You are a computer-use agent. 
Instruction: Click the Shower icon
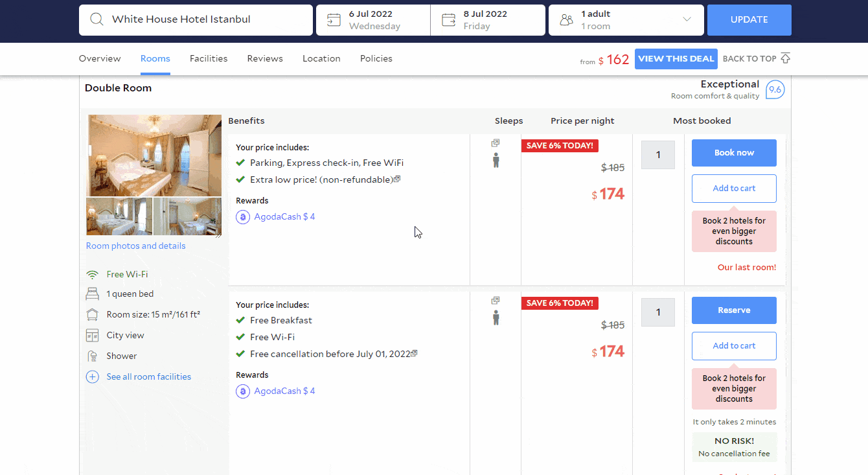click(x=92, y=356)
